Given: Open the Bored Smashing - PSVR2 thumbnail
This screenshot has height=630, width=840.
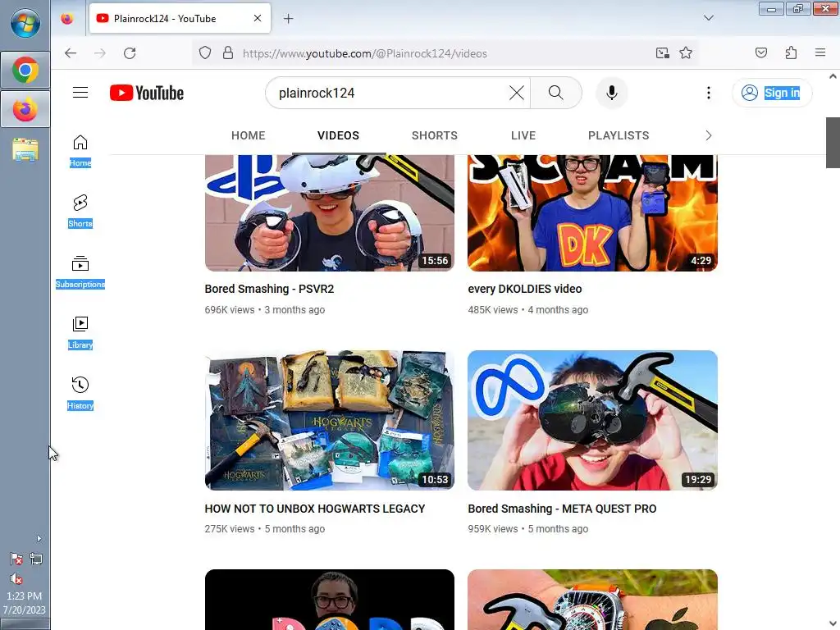Looking at the screenshot, I should (x=330, y=212).
